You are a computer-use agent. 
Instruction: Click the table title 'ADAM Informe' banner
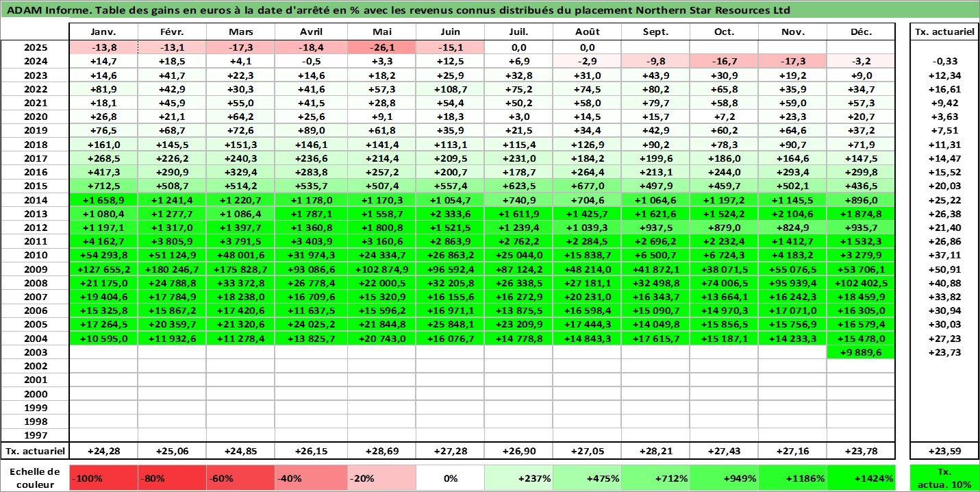(x=490, y=10)
